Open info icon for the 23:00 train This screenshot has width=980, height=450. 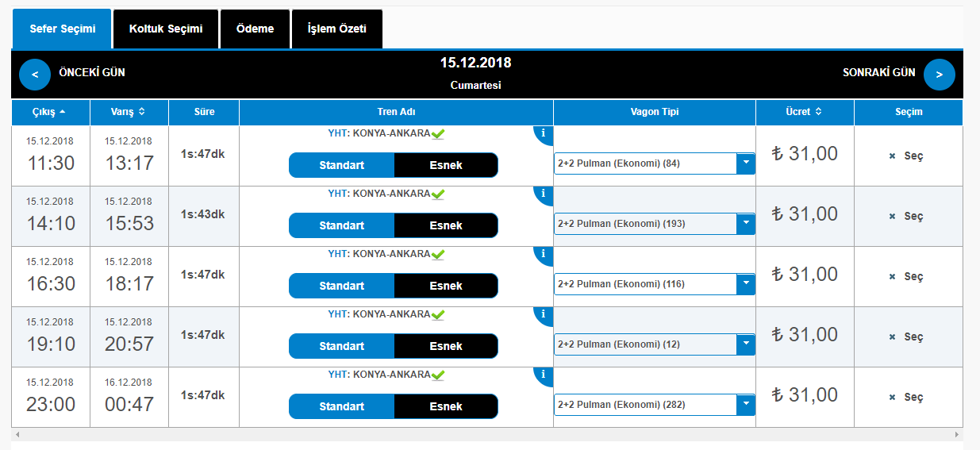[544, 375]
